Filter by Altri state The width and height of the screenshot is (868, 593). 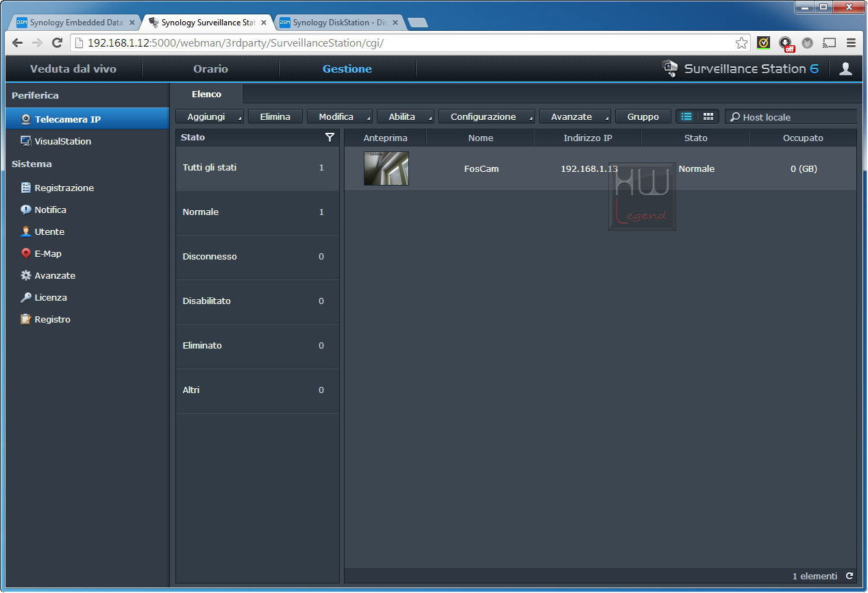tap(257, 390)
